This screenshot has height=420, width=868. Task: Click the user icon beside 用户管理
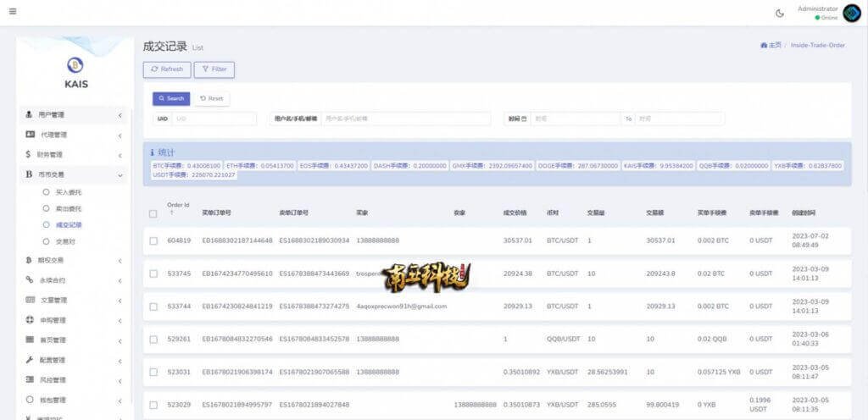pyautogui.click(x=30, y=114)
